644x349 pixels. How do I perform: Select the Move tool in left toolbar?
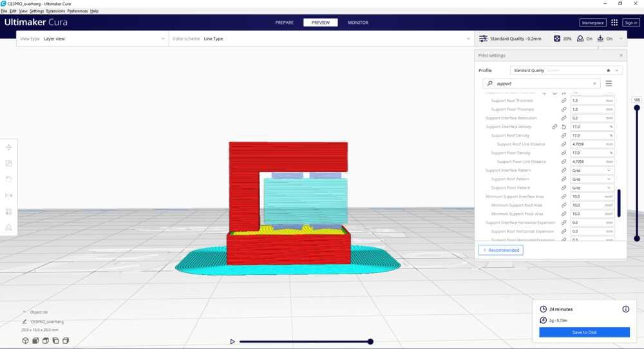tap(9, 147)
